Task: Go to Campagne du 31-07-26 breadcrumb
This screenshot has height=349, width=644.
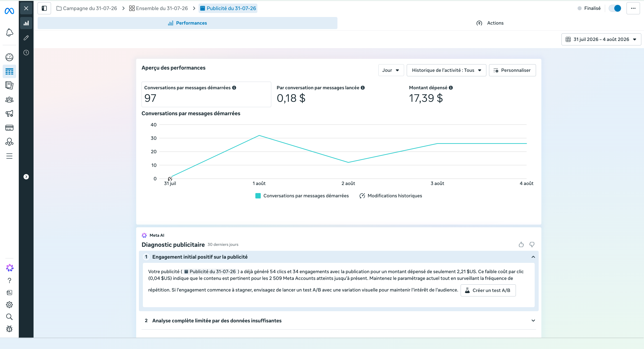Action: tap(87, 8)
